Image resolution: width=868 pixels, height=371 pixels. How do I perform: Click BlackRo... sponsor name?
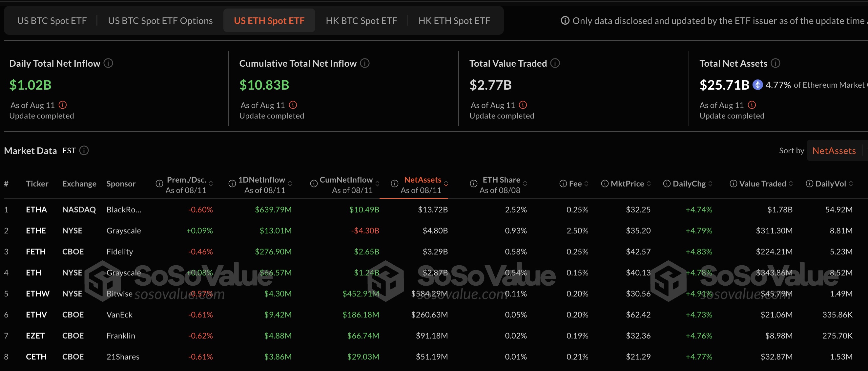tap(124, 209)
